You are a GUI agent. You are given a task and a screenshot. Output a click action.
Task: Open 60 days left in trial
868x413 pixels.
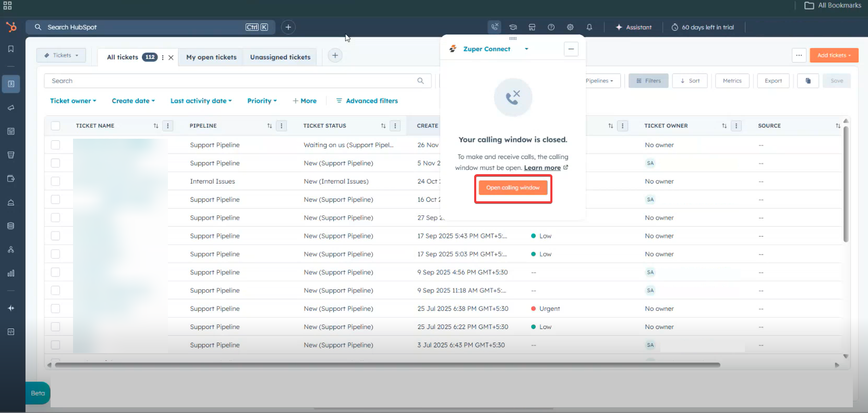703,27
